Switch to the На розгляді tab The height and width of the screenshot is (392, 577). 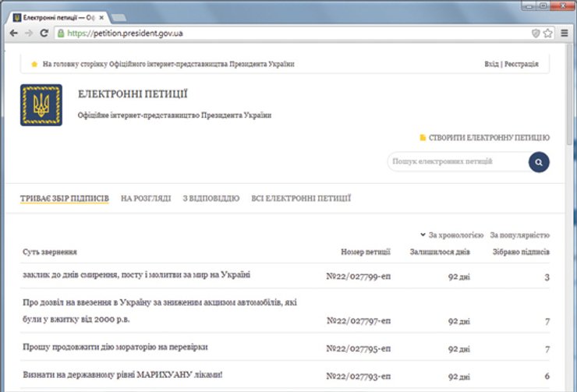[146, 199]
